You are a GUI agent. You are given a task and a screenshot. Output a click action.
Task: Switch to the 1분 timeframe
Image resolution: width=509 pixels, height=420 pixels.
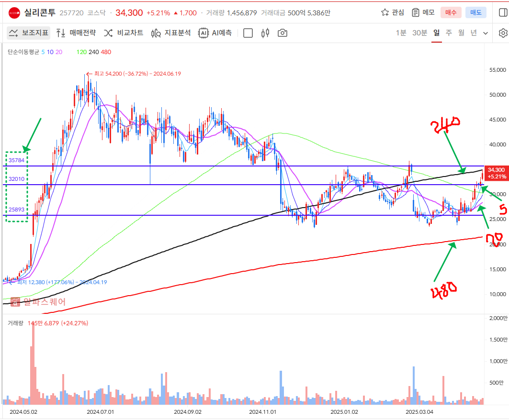401,33
